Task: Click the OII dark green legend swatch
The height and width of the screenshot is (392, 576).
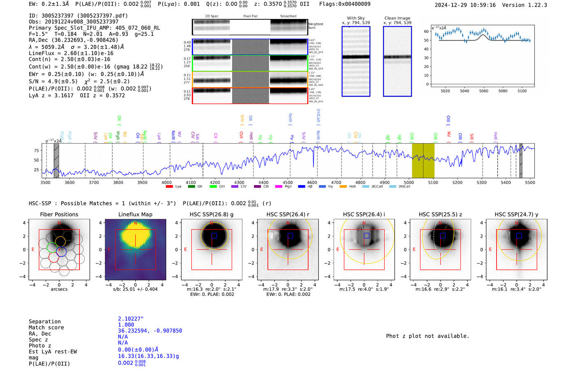Action: tap(191, 186)
